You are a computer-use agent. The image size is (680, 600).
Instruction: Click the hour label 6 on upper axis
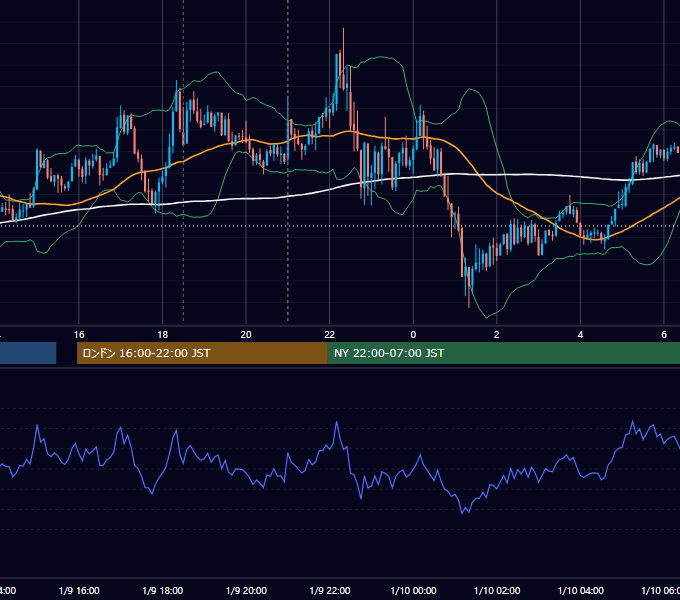pyautogui.click(x=664, y=335)
